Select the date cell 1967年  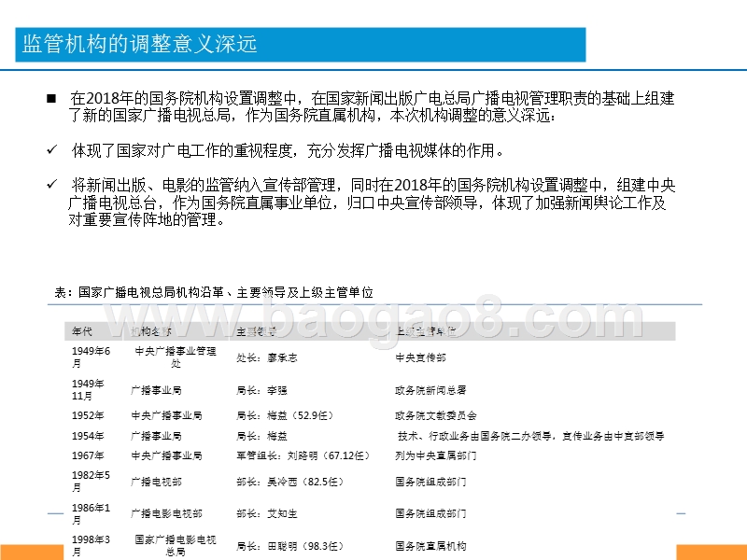(88, 455)
